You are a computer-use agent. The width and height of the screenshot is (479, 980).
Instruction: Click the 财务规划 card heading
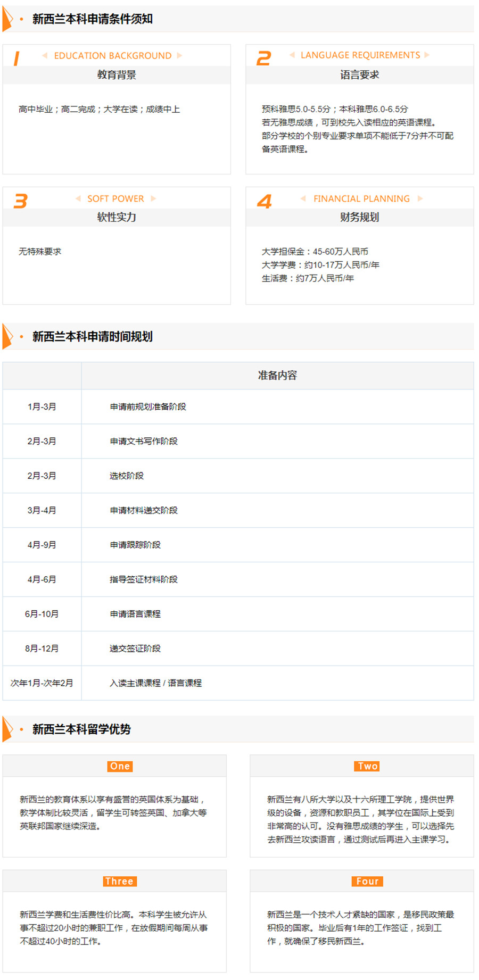click(x=359, y=217)
